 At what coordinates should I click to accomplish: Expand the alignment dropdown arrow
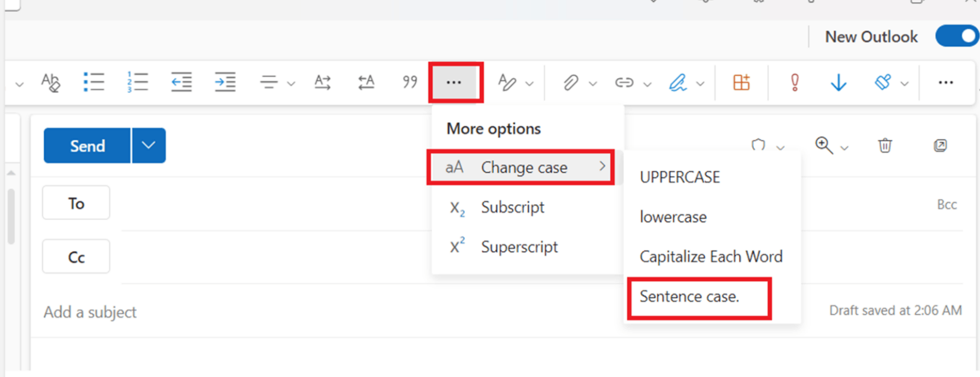pyautogui.click(x=291, y=84)
